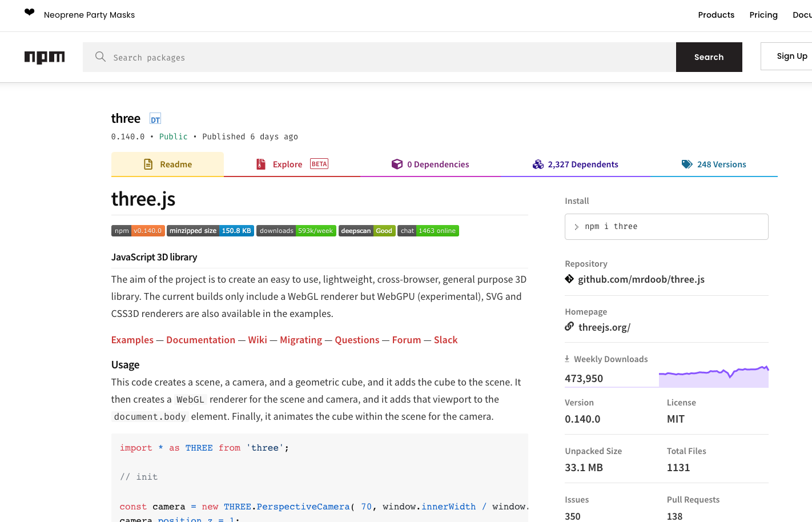Click the search magnifier icon
The image size is (812, 522).
101,57
